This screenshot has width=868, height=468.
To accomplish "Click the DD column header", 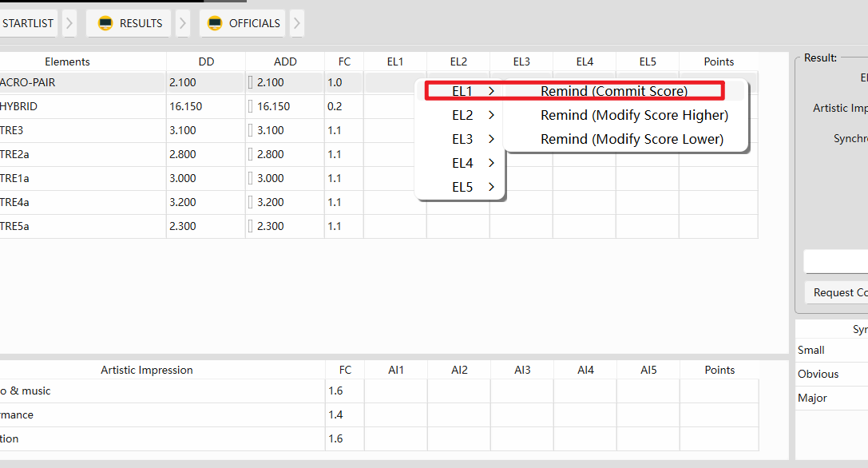I will click(x=206, y=61).
